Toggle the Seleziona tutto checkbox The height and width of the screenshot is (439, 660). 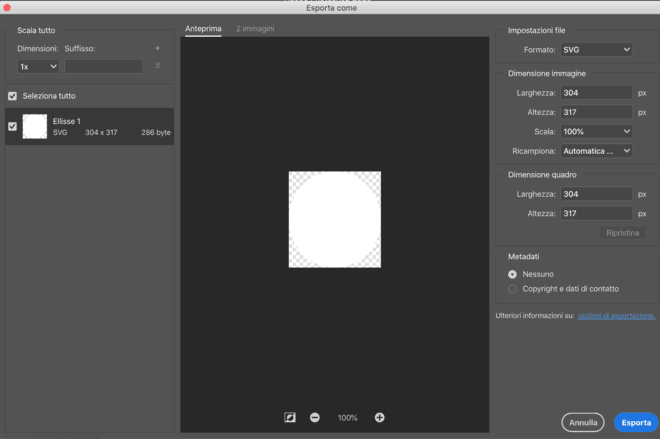click(12, 96)
